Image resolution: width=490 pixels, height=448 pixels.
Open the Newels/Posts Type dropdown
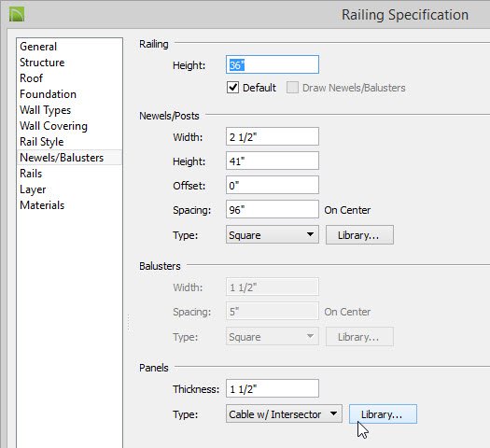tap(273, 234)
